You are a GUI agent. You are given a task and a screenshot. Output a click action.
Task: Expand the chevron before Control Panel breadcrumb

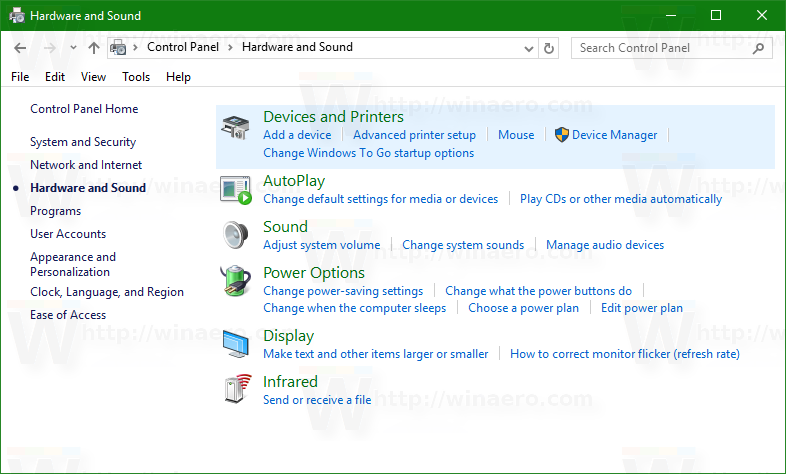(x=135, y=48)
